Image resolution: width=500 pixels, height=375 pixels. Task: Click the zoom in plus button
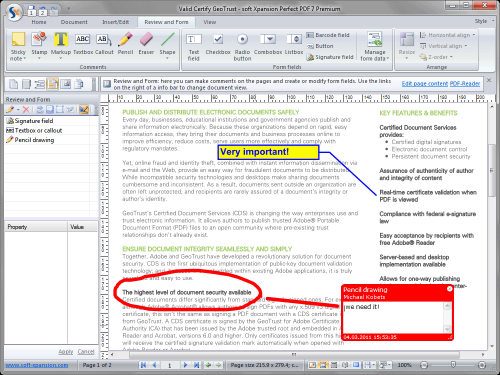[x=482, y=365]
